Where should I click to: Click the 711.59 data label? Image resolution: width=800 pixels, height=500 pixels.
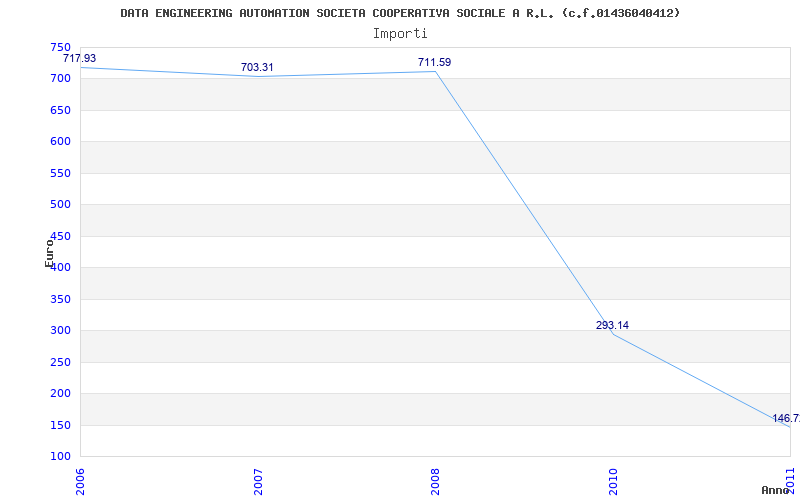coord(435,62)
